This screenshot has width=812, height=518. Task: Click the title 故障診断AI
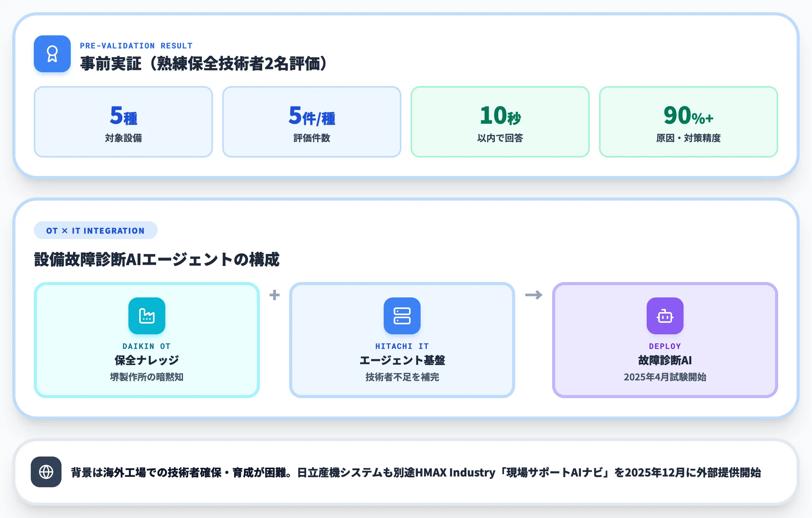tap(665, 360)
